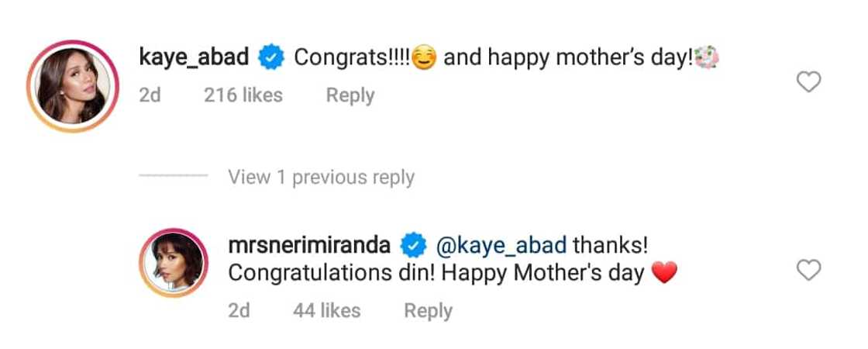Click the 2d timestamp under kaye_abad's comment

pyautogui.click(x=150, y=95)
